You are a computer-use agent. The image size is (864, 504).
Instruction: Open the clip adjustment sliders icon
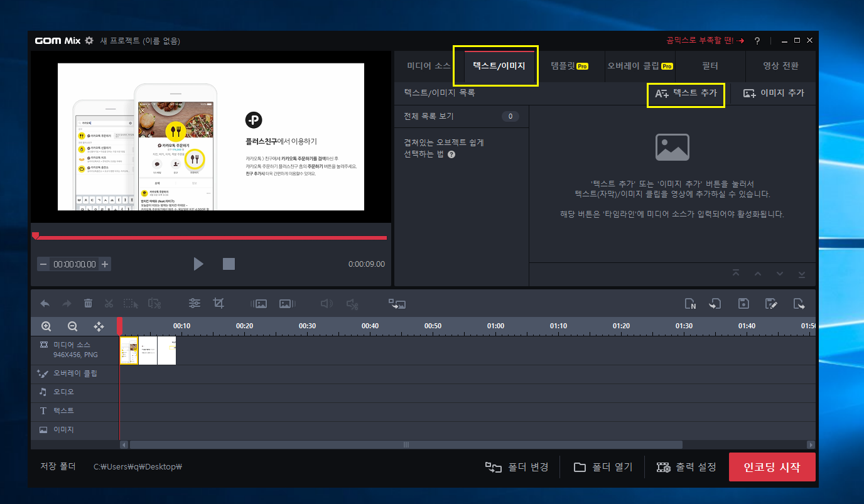[x=195, y=304]
